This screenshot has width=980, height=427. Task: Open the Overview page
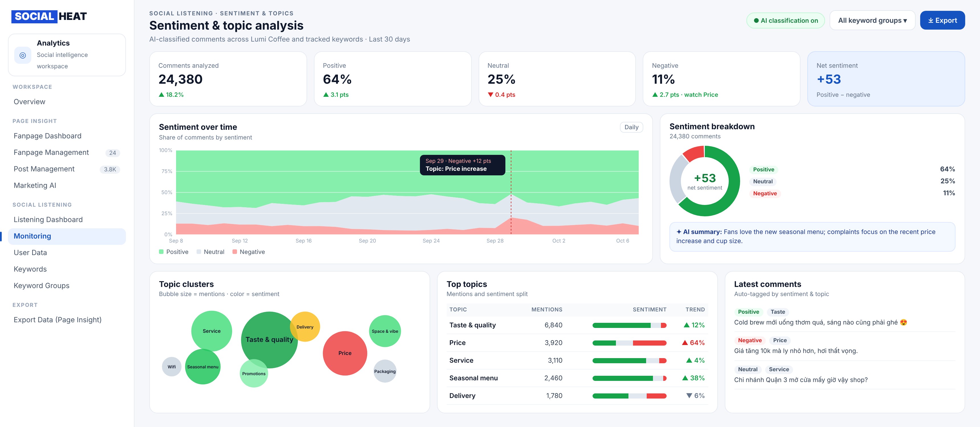coord(67,102)
